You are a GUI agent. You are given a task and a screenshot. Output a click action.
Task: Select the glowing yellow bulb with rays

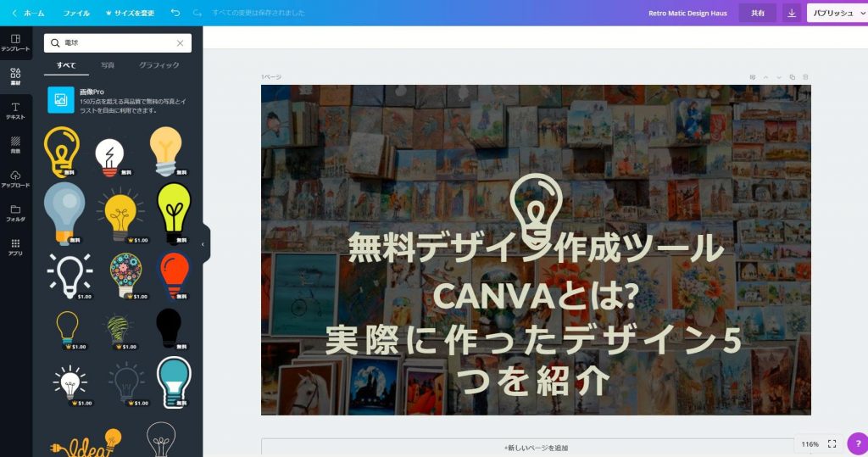(x=120, y=215)
